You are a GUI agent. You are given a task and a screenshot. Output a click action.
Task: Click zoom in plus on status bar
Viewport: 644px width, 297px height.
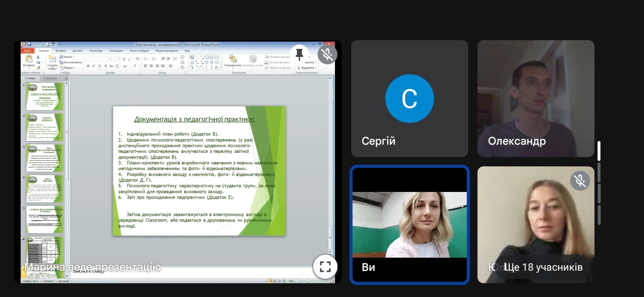(x=326, y=281)
